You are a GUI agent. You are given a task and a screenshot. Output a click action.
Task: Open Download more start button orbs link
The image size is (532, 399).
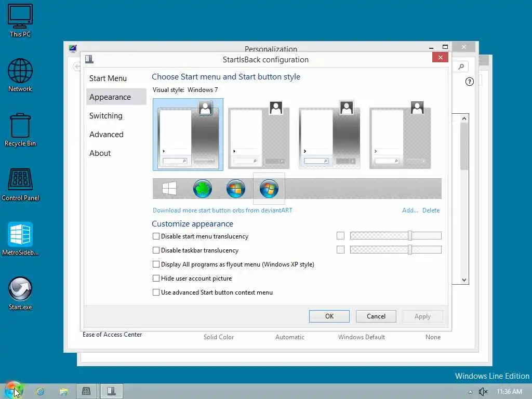(x=222, y=210)
